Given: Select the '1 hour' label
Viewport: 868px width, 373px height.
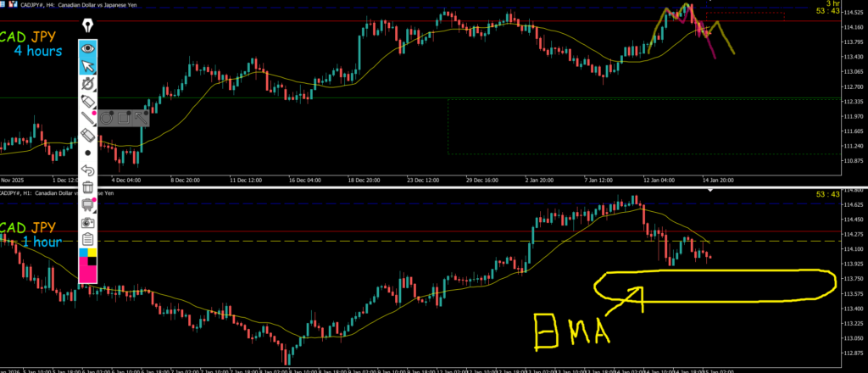Looking at the screenshot, I should pyautogui.click(x=42, y=242).
